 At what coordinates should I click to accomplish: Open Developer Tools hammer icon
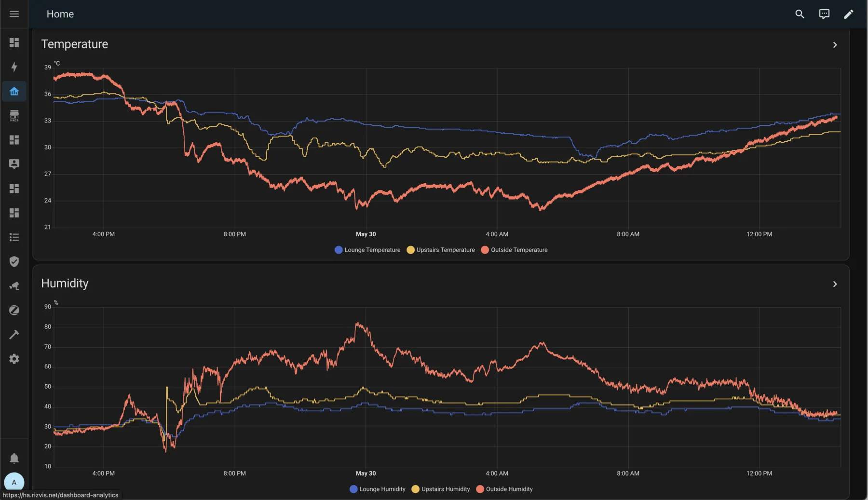click(x=14, y=335)
